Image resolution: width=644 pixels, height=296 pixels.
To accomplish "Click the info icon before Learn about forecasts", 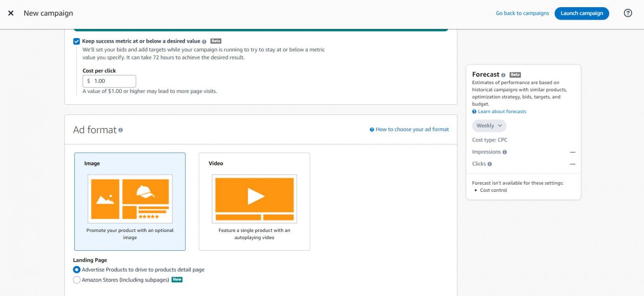I will (x=474, y=111).
